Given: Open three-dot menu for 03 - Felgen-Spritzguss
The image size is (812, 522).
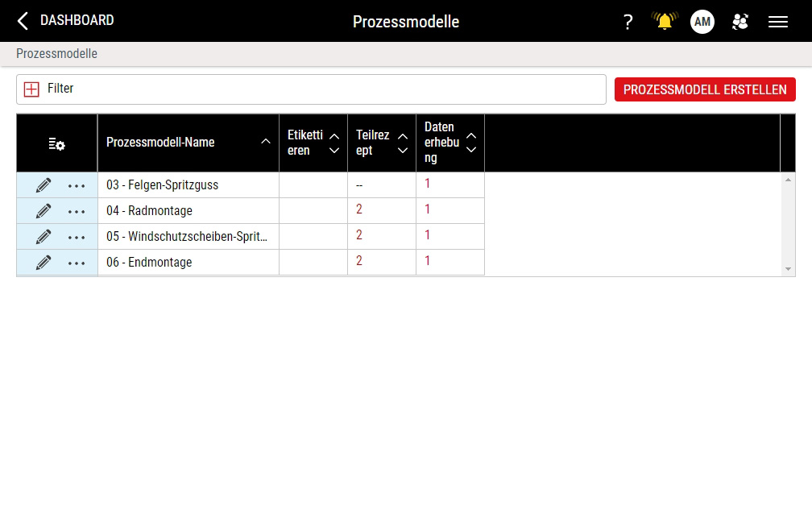Looking at the screenshot, I should (x=77, y=185).
